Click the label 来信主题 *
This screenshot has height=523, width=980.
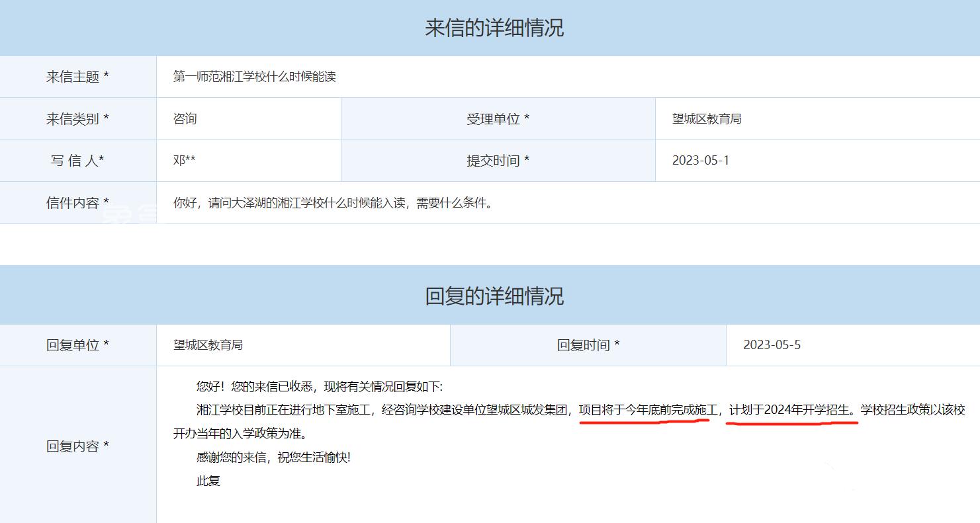[77, 77]
